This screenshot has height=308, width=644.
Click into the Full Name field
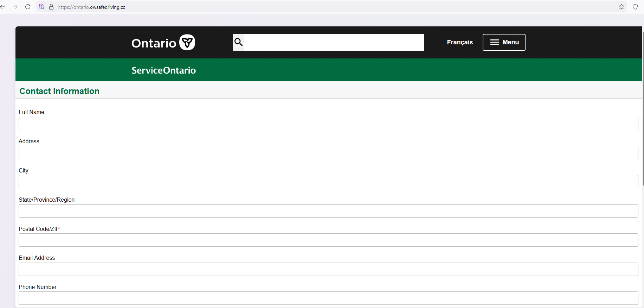328,124
